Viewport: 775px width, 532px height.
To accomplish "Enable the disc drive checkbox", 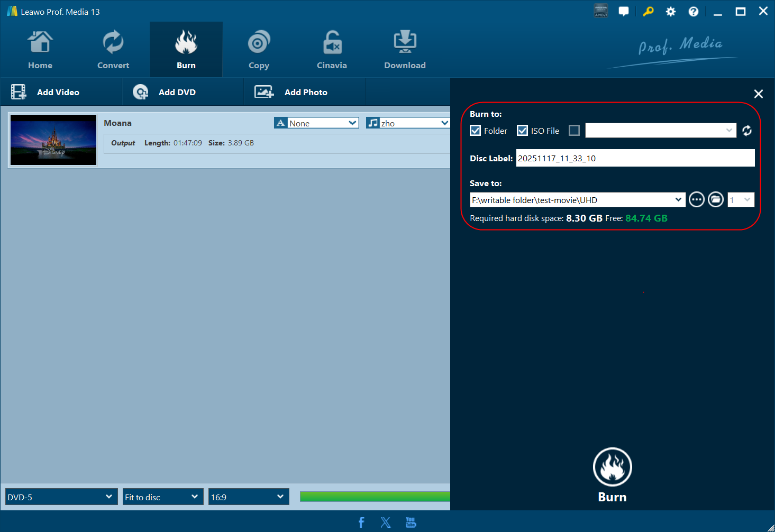I will point(574,131).
